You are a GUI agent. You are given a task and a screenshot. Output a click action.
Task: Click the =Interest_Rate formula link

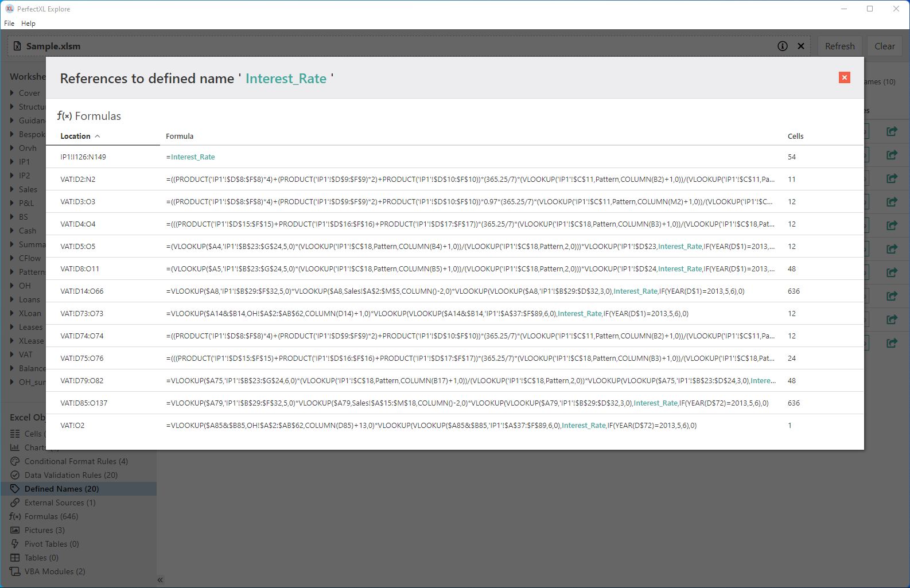[x=190, y=157]
